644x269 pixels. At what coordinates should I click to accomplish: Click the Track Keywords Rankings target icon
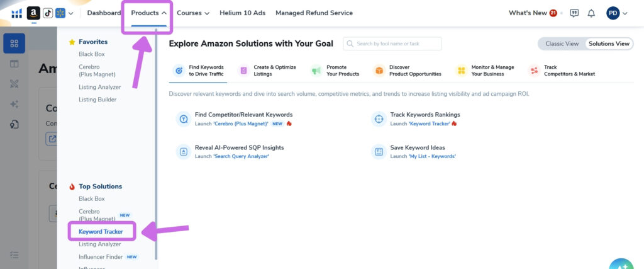tap(379, 119)
